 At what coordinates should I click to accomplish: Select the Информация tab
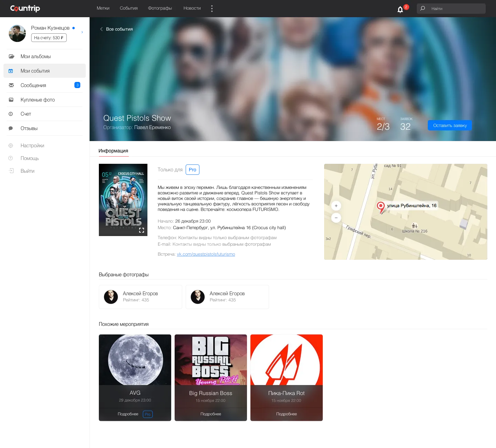[x=113, y=151]
